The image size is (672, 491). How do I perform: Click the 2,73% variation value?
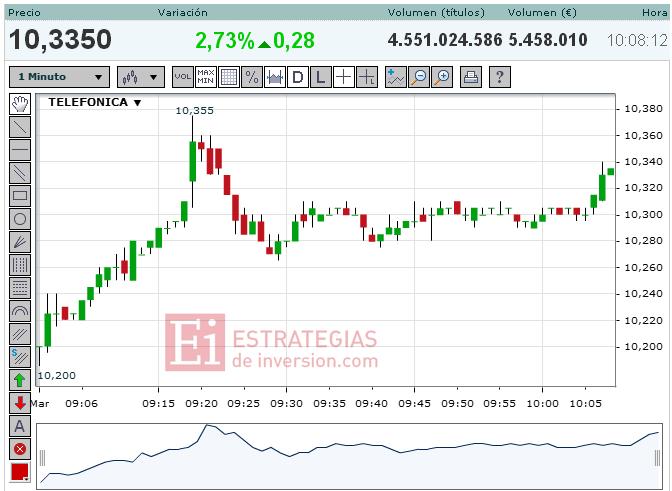(x=225, y=41)
